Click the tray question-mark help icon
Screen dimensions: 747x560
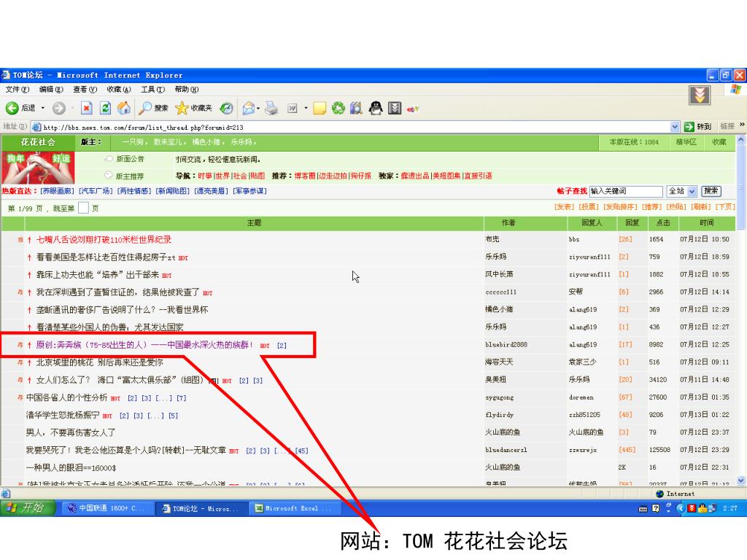point(656,508)
